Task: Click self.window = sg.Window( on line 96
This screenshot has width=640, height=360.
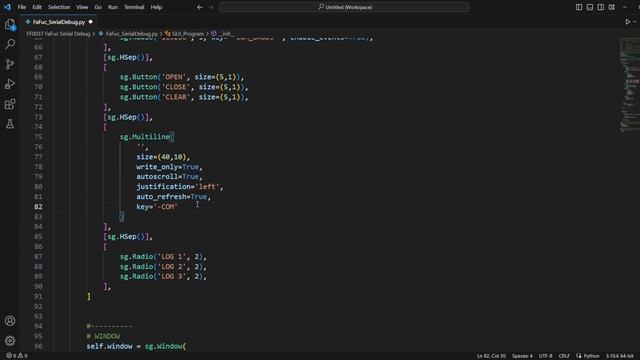Action: pyautogui.click(x=136, y=347)
